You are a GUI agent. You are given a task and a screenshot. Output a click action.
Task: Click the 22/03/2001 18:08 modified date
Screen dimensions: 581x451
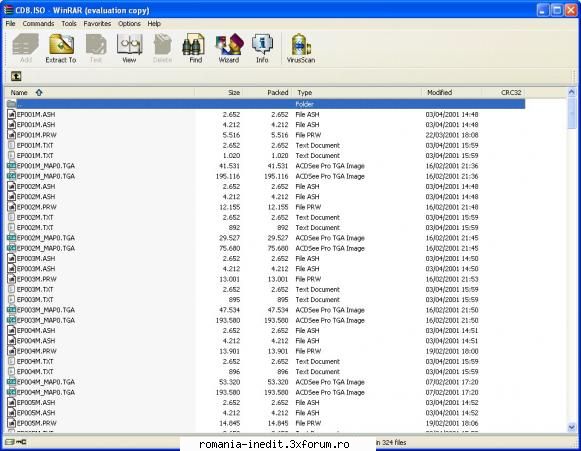tap(452, 135)
